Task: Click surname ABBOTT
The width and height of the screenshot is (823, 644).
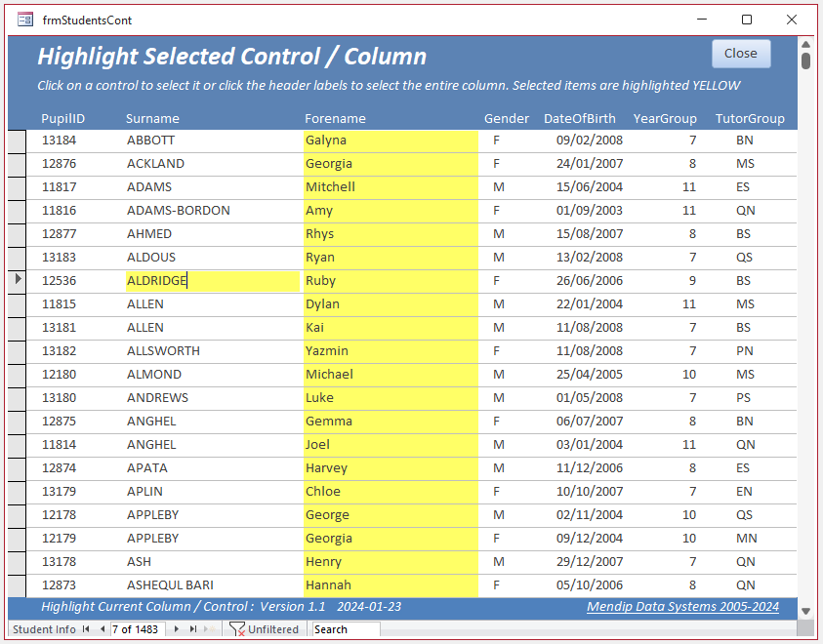Action: tap(150, 141)
